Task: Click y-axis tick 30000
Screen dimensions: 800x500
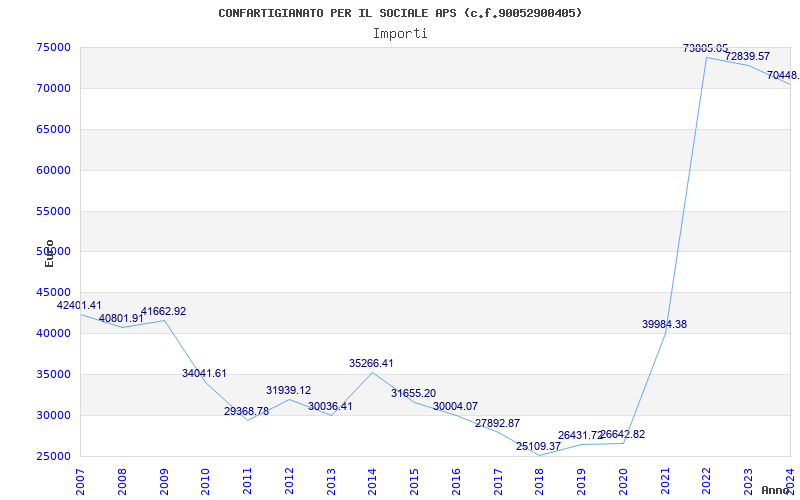Action: tap(54, 415)
